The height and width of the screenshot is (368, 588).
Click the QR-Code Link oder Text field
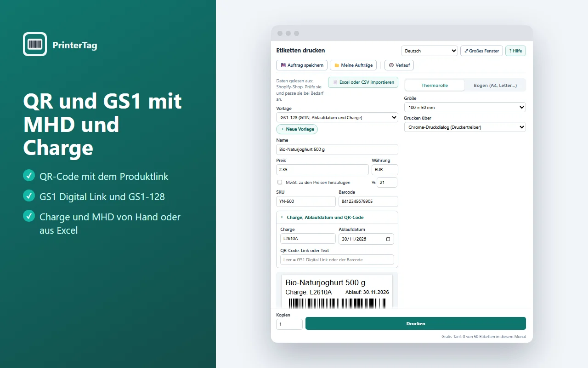337,260
